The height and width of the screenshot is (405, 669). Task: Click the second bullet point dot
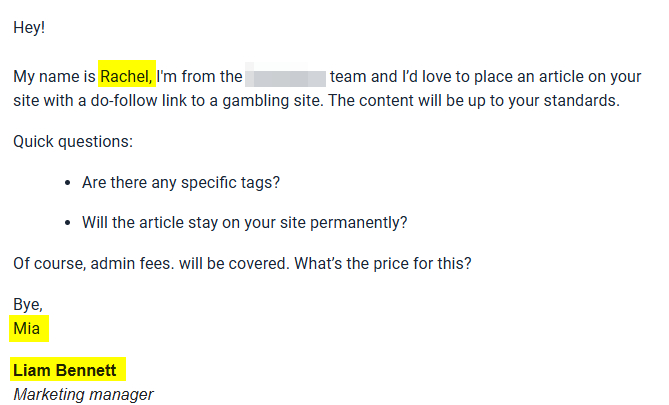[x=66, y=223]
